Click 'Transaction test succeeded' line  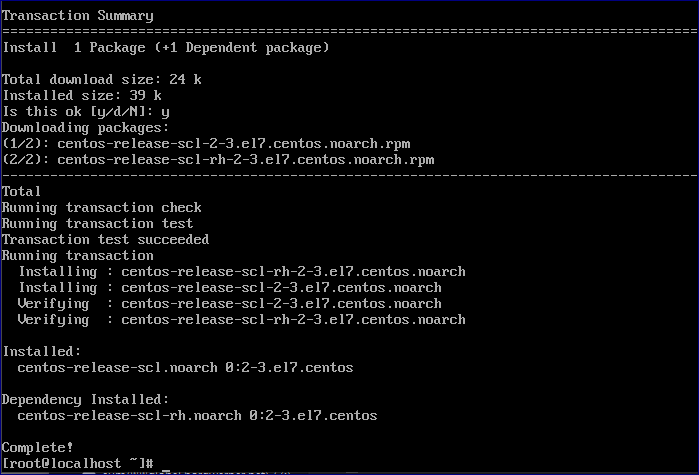click(x=106, y=240)
